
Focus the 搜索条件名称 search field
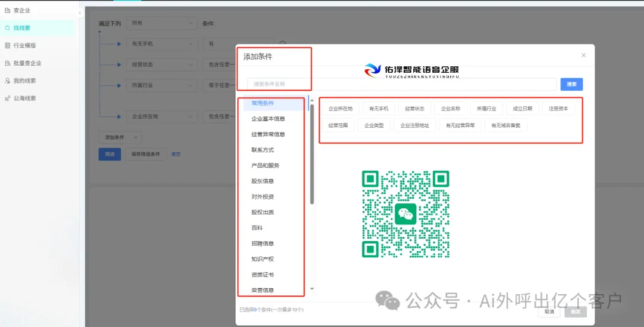coord(402,84)
